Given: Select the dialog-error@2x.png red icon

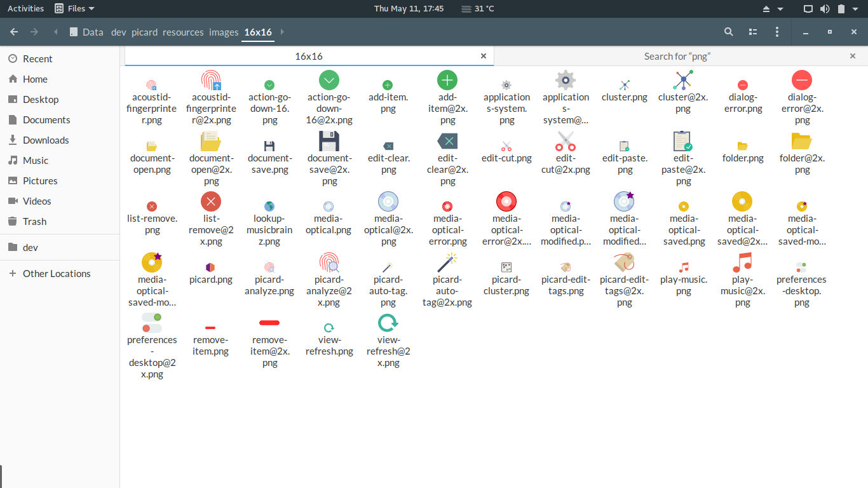Looking at the screenshot, I should pyautogui.click(x=802, y=80).
